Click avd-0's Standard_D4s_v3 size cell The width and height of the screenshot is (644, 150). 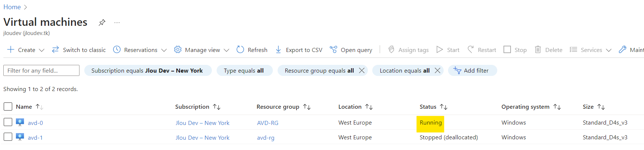pos(605,123)
